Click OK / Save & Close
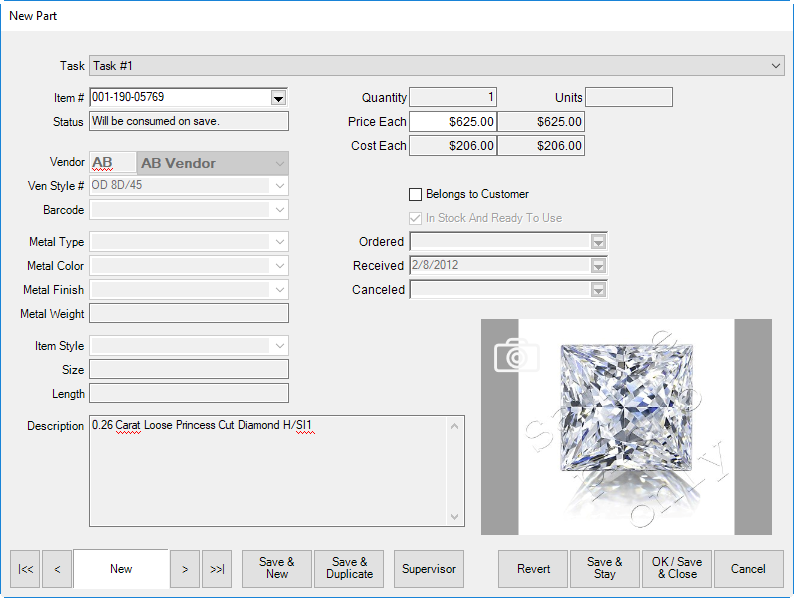 coord(676,568)
